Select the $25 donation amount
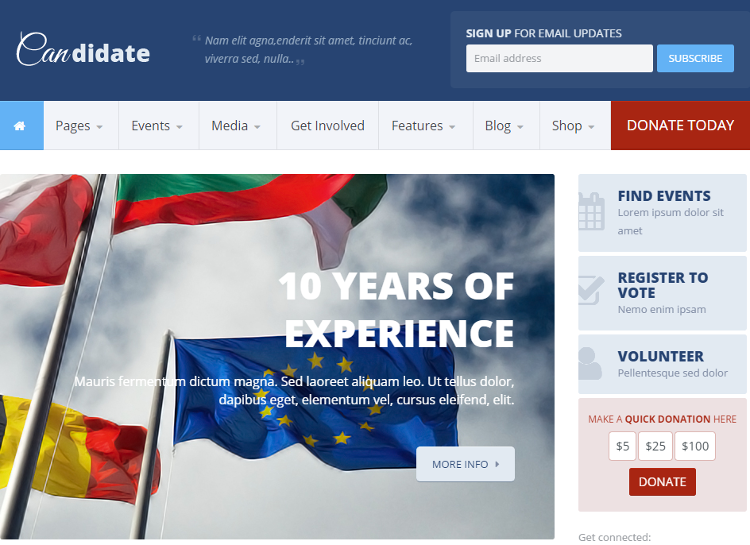This screenshot has height=545, width=750. pos(655,446)
